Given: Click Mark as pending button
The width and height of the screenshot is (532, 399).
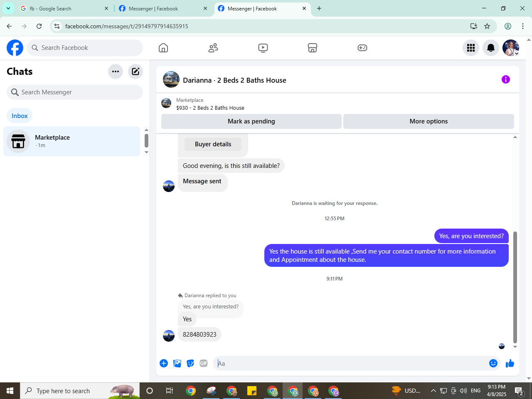Looking at the screenshot, I should point(251,121).
